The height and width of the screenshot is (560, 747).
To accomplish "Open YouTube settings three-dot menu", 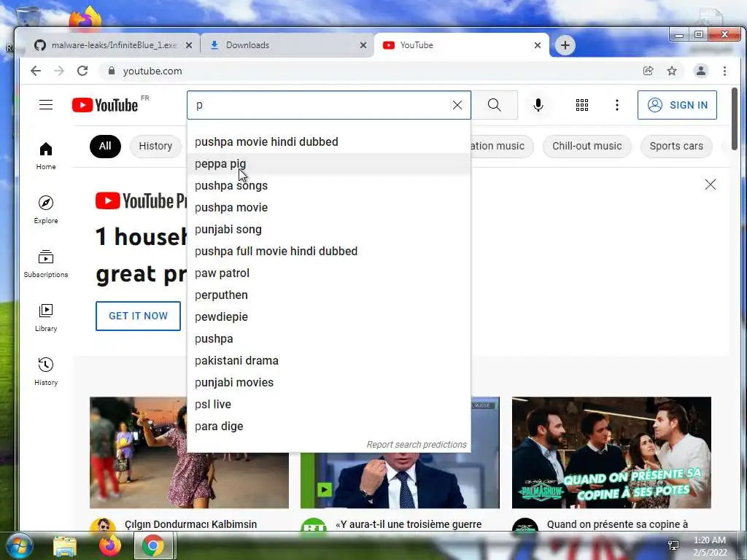I will 617,105.
